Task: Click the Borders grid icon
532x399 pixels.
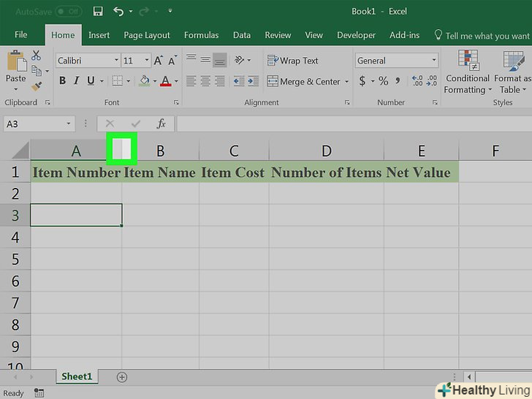Action: [x=118, y=80]
